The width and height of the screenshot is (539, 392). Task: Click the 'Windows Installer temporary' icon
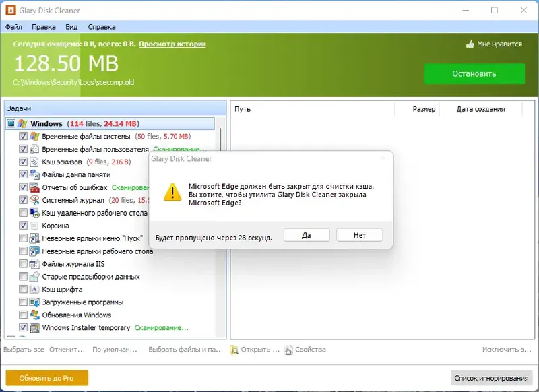click(34, 328)
